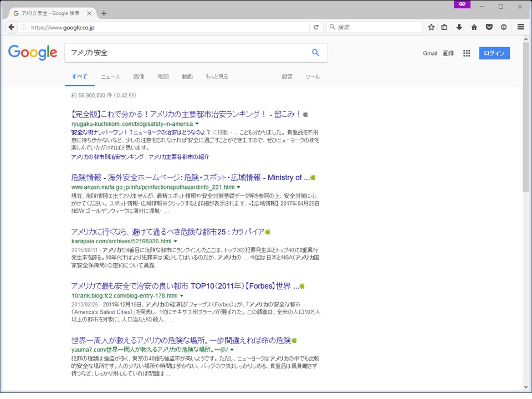Switch to the 動画 tab

(187, 76)
